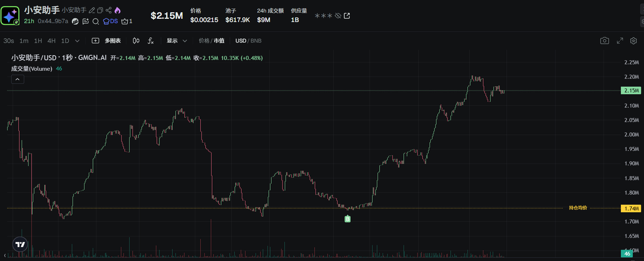Open the external link arrow icon
Screen dimensions: 644x261
click(x=347, y=16)
